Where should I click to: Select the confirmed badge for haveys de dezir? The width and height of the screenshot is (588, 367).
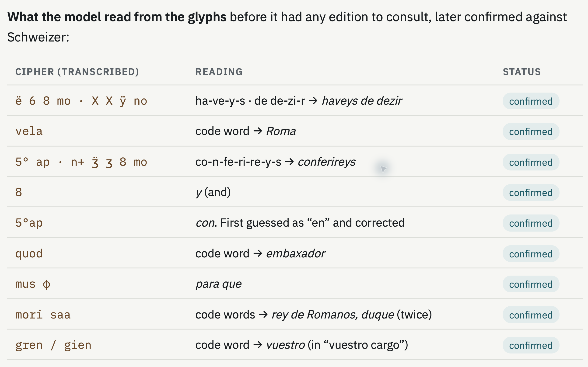[x=531, y=101]
